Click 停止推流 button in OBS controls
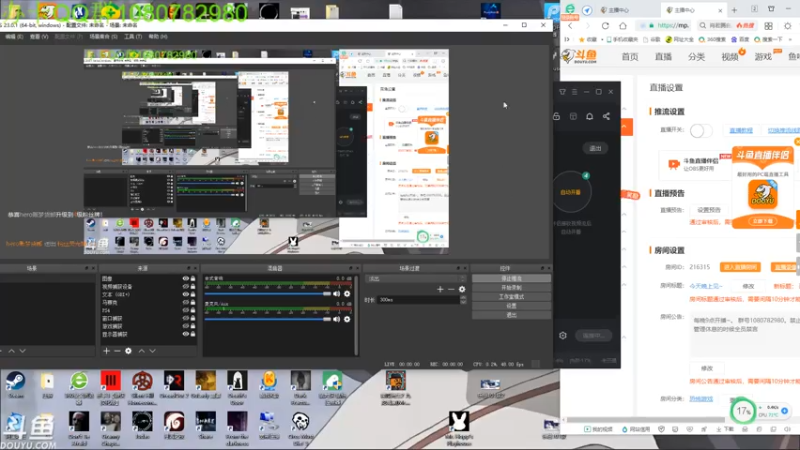800x450 pixels. (x=511, y=279)
